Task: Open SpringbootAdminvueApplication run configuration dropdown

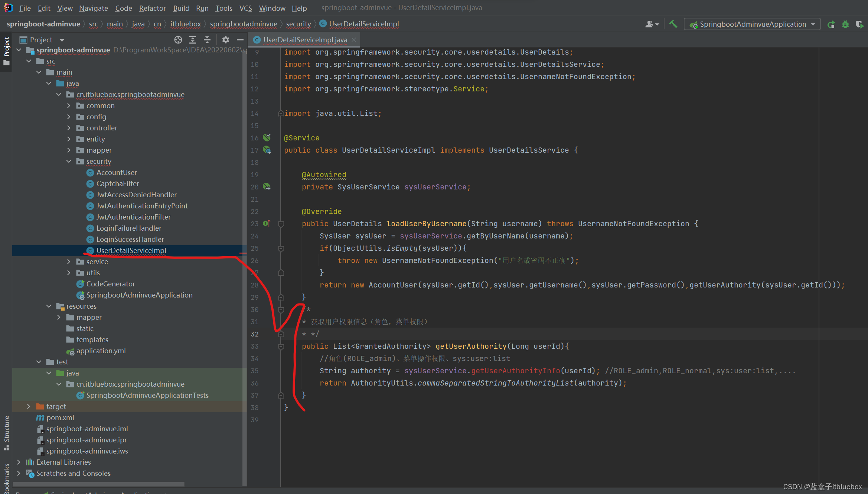Action: point(752,24)
